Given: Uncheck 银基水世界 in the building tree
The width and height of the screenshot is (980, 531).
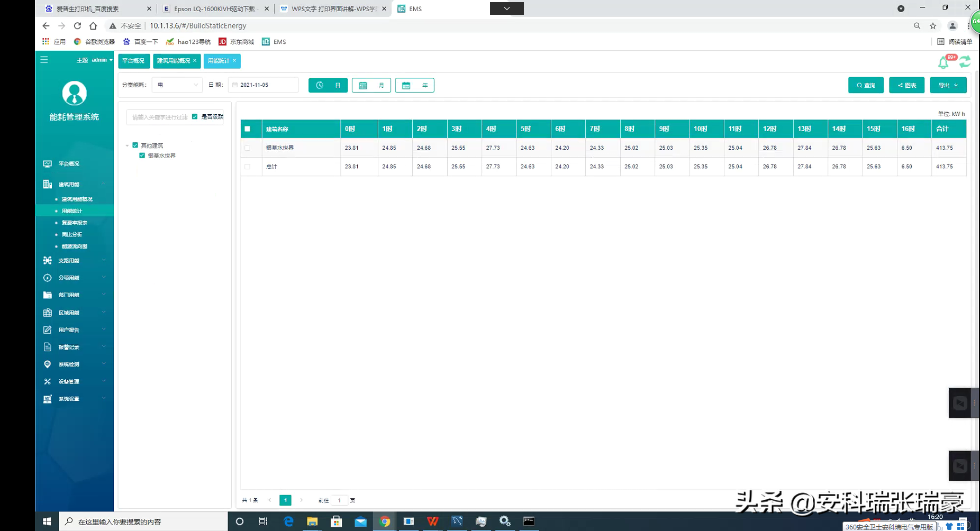Looking at the screenshot, I should 142,155.
